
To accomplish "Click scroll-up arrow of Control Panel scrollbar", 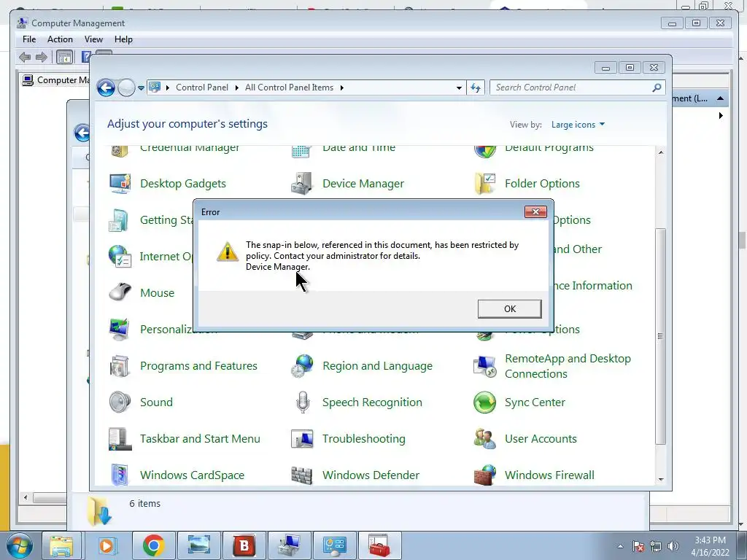I will click(661, 152).
